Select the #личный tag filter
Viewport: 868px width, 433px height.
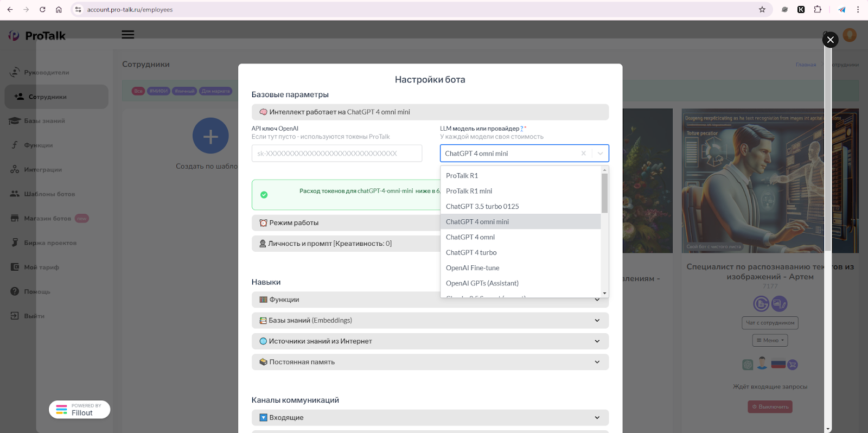pos(184,91)
